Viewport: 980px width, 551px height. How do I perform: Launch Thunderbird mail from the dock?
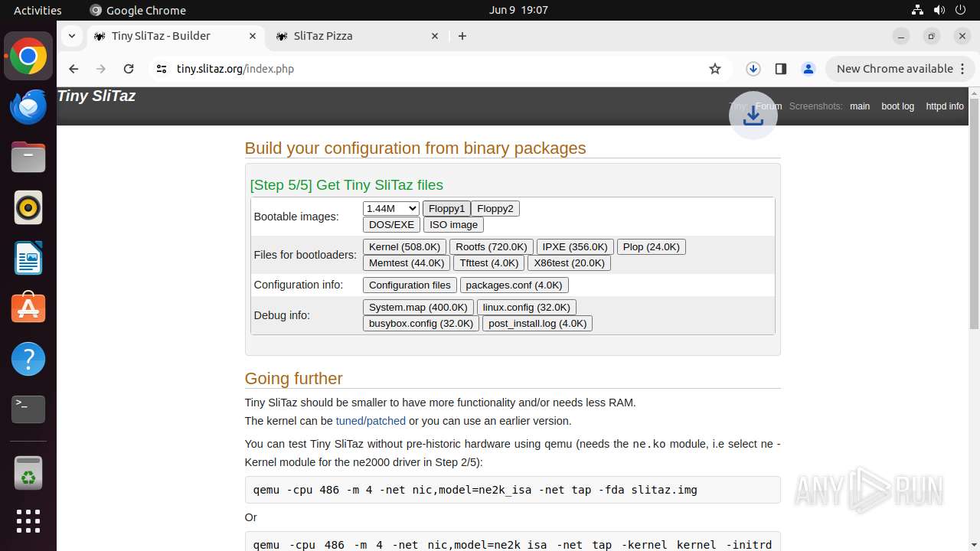tap(28, 107)
